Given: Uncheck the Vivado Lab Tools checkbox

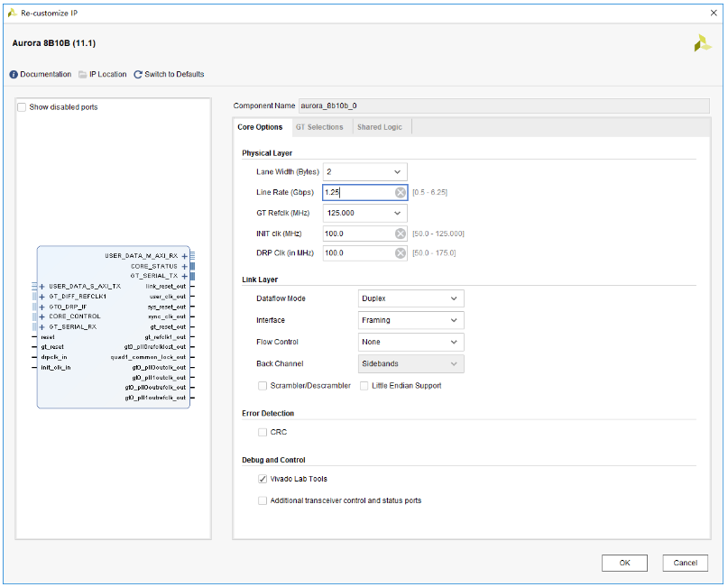Looking at the screenshot, I should pos(263,479).
